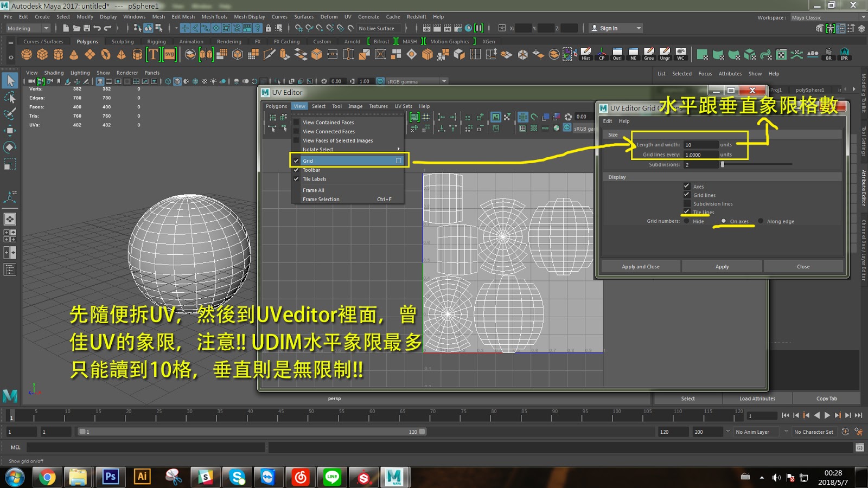Select the Along edge radio button
This screenshot has width=868, height=488.
(761, 221)
